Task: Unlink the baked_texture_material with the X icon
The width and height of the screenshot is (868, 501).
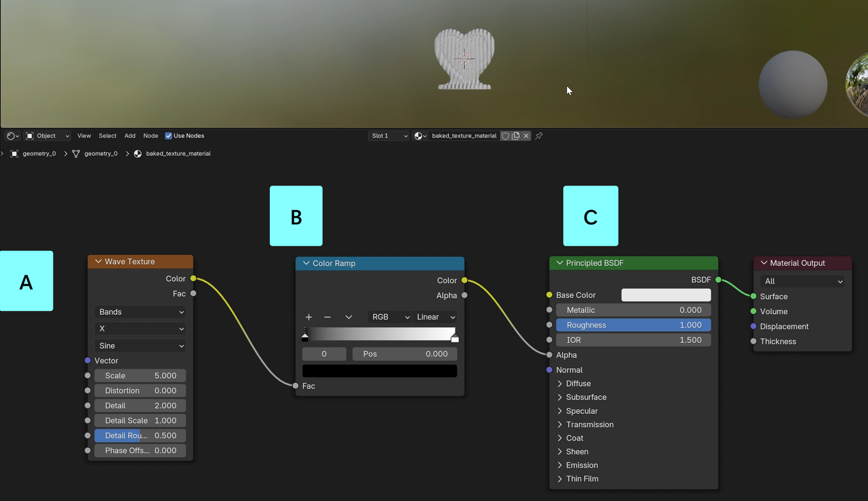Action: tap(526, 136)
